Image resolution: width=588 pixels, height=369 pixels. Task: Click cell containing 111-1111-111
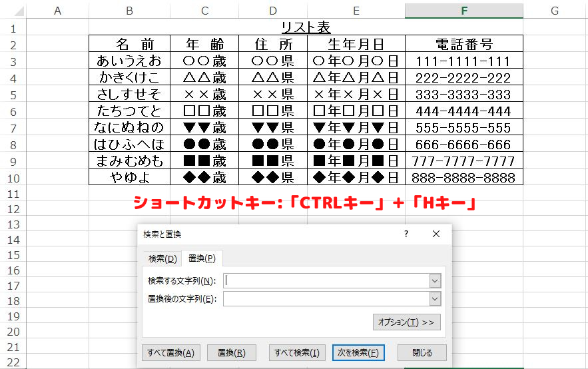pyautogui.click(x=463, y=61)
